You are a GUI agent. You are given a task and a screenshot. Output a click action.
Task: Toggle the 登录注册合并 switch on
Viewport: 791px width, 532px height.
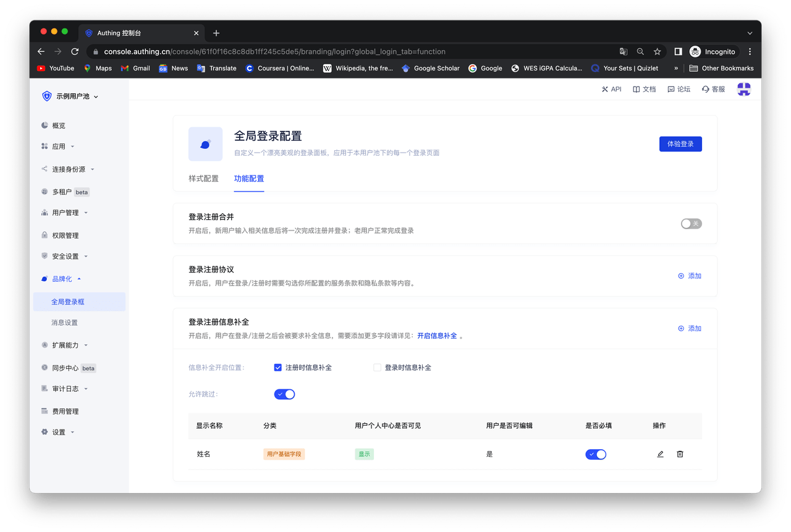coord(691,224)
